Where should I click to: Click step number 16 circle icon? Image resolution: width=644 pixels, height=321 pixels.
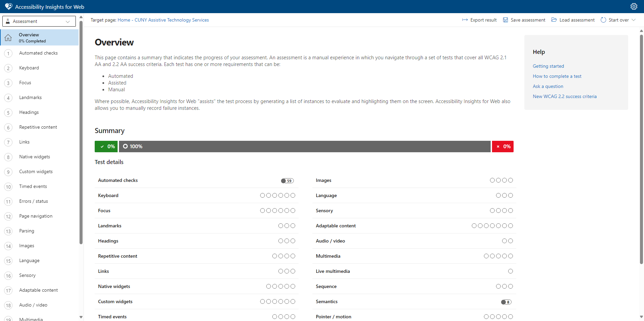(x=8, y=276)
